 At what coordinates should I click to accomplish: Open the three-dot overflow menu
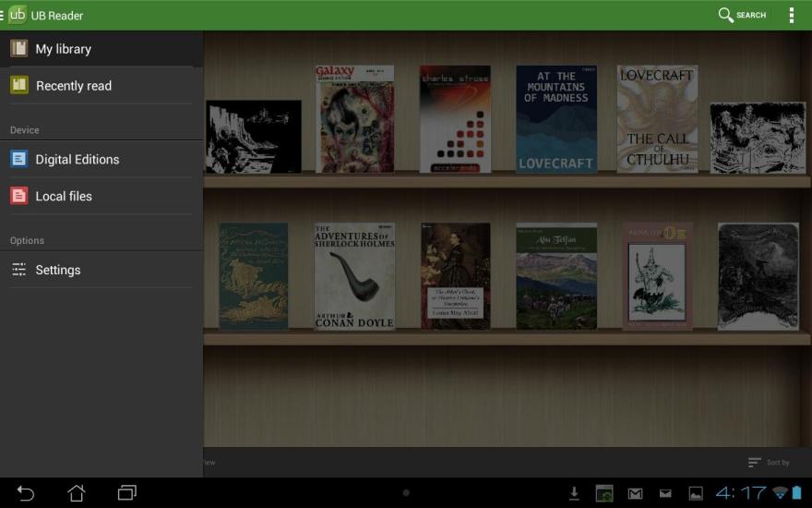(791, 15)
